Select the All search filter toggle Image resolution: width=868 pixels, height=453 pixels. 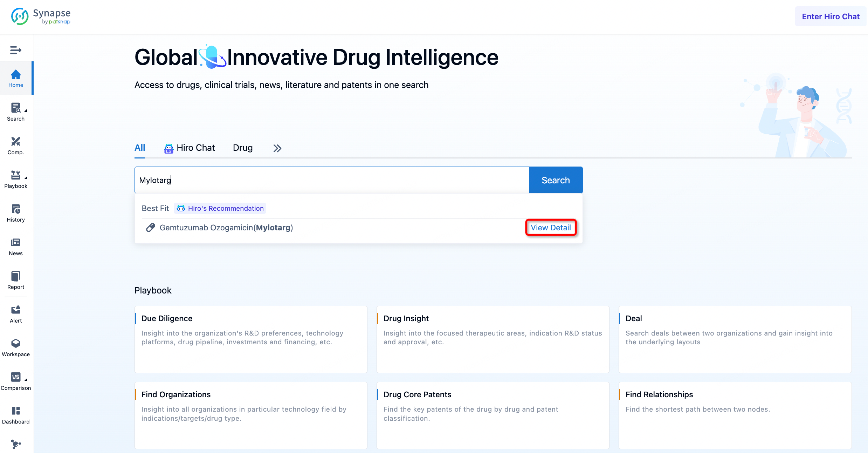140,148
